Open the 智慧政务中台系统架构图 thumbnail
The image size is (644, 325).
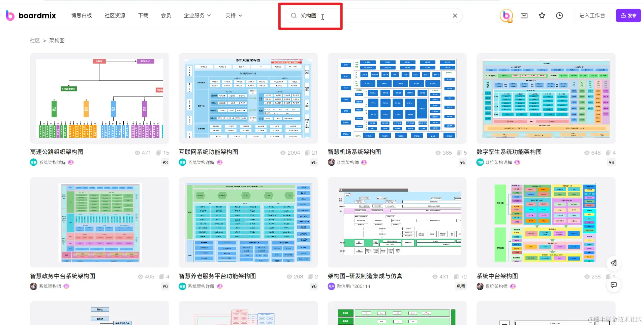point(99,222)
